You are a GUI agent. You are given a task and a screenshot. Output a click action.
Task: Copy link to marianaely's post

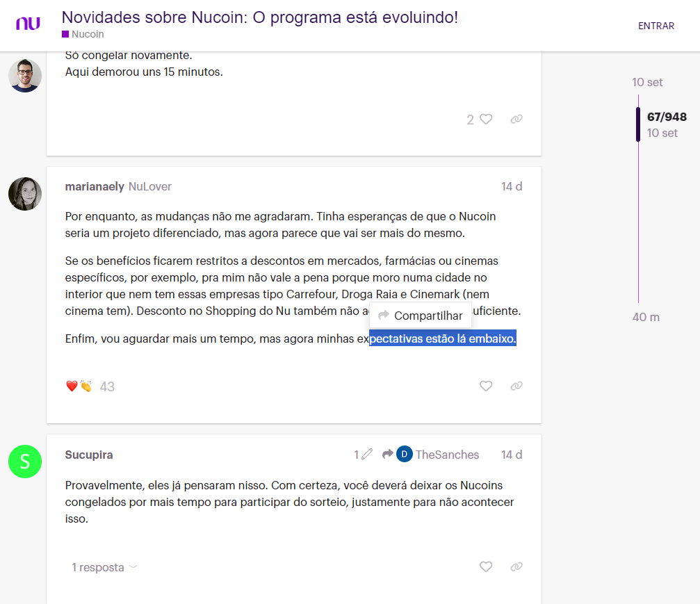[x=516, y=386]
